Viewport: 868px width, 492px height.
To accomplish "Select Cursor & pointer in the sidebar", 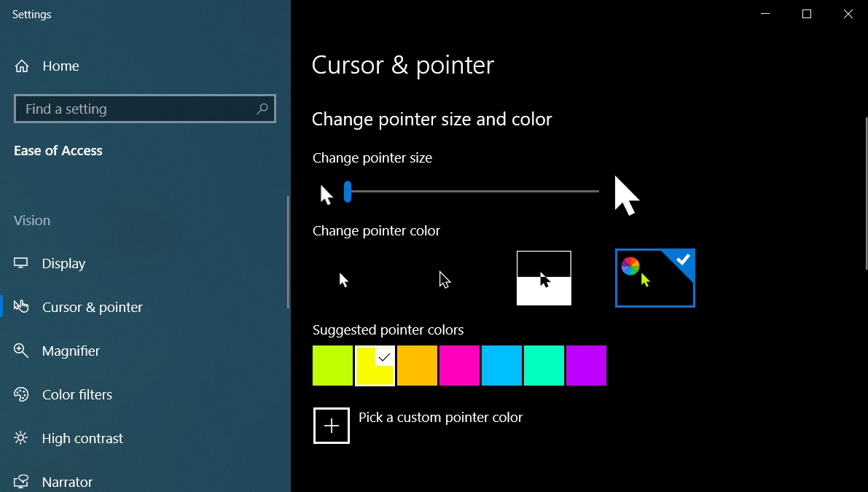I will (93, 307).
